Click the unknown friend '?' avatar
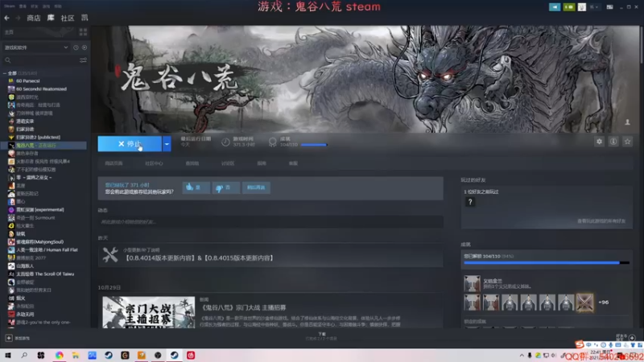The height and width of the screenshot is (362, 644). pyautogui.click(x=470, y=202)
